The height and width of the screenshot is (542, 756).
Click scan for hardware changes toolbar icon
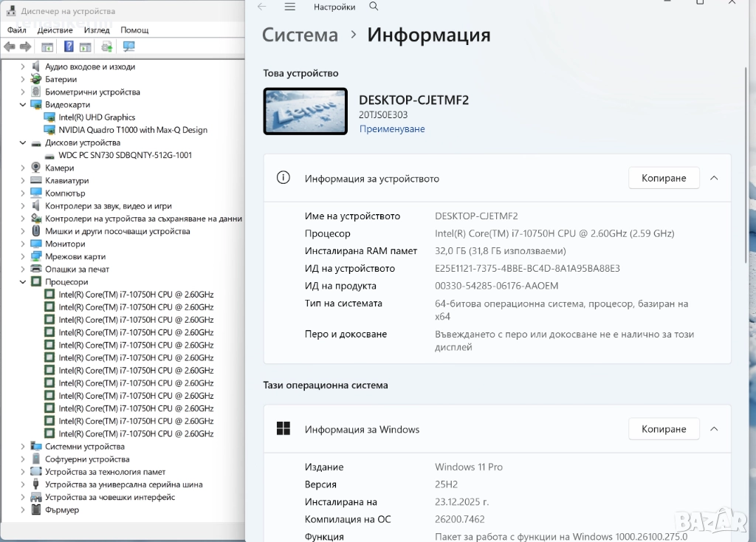(129, 47)
